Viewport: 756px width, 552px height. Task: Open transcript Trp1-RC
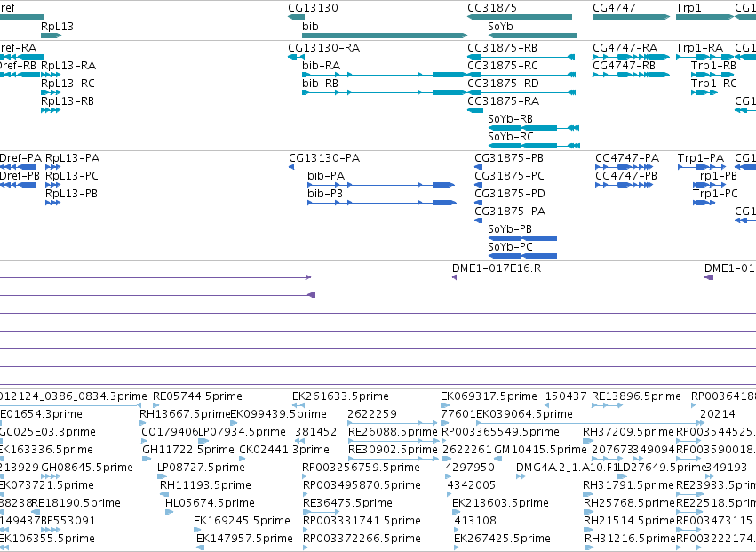tap(713, 84)
